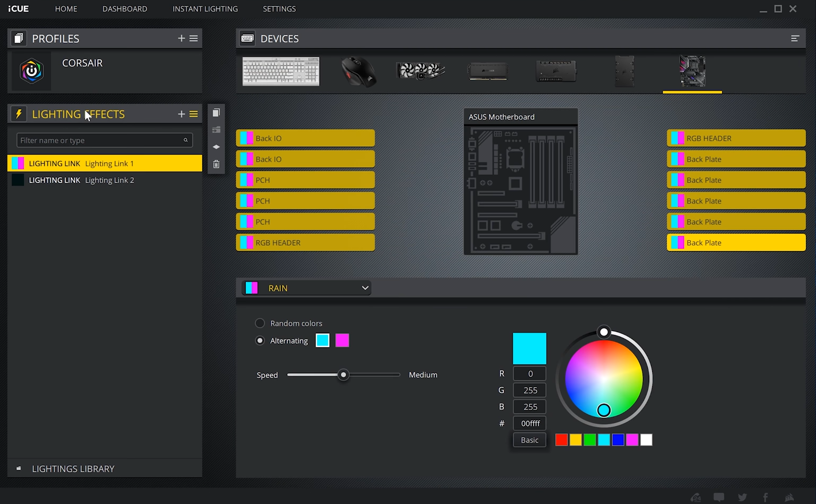
Task: Choose the red basic color swatch
Action: coord(561,440)
